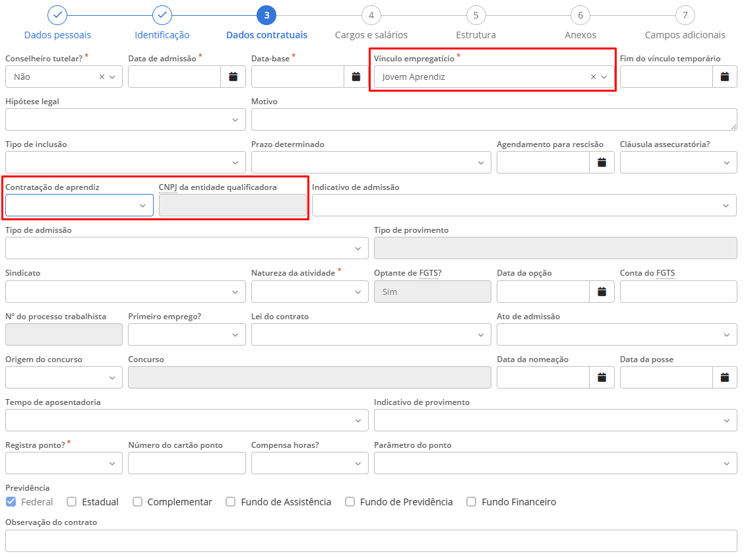Screen dimensions: 744x560
Task: Open Agendamento para rescisão calendar
Action: click(602, 162)
